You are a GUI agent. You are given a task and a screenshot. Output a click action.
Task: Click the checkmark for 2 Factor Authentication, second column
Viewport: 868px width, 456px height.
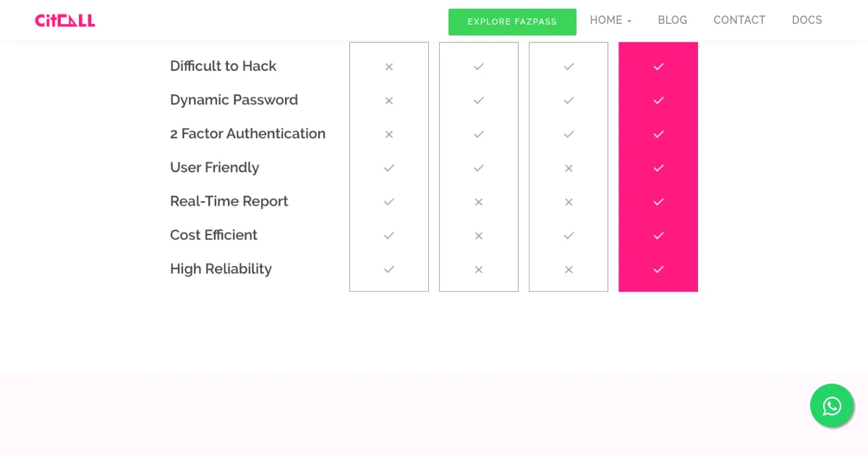point(479,134)
